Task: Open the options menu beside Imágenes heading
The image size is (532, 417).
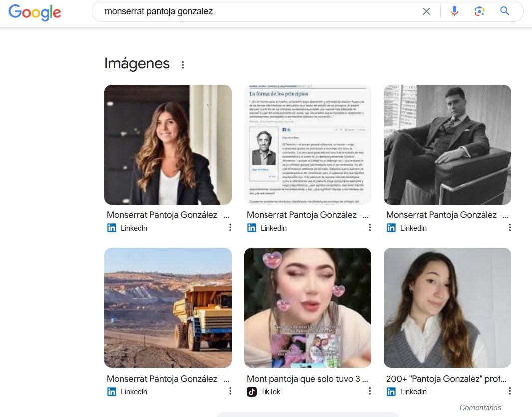Action: tap(183, 65)
